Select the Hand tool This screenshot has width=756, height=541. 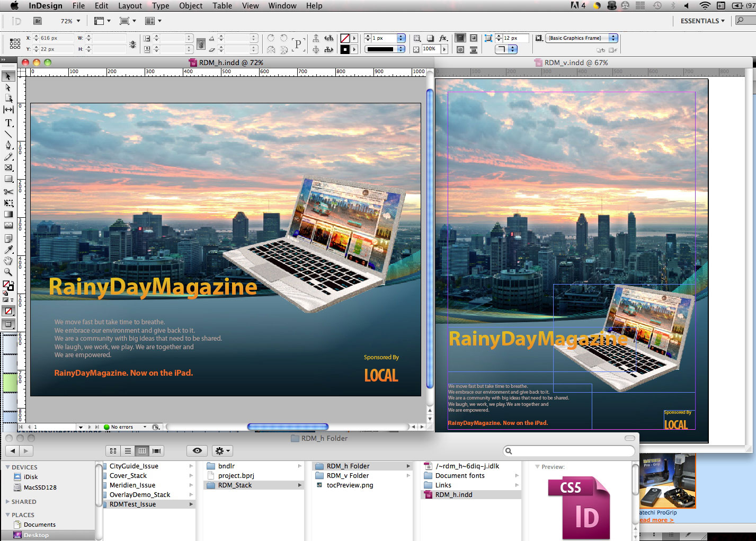click(8, 261)
